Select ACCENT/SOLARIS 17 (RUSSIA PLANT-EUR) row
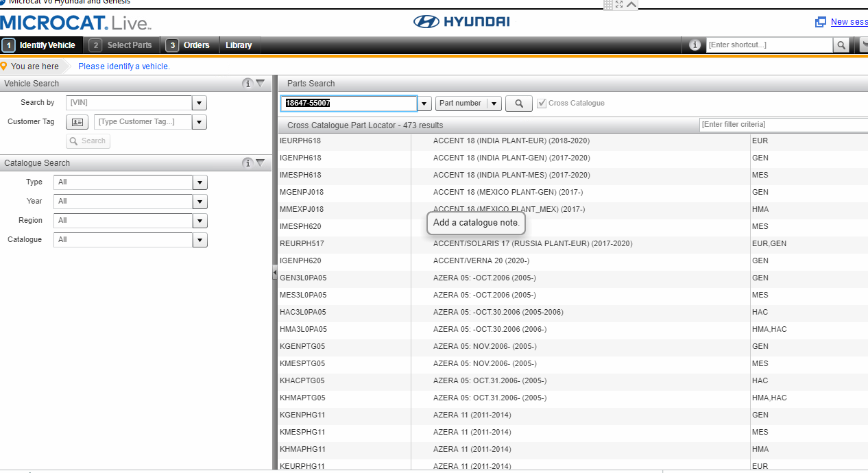 coord(572,244)
